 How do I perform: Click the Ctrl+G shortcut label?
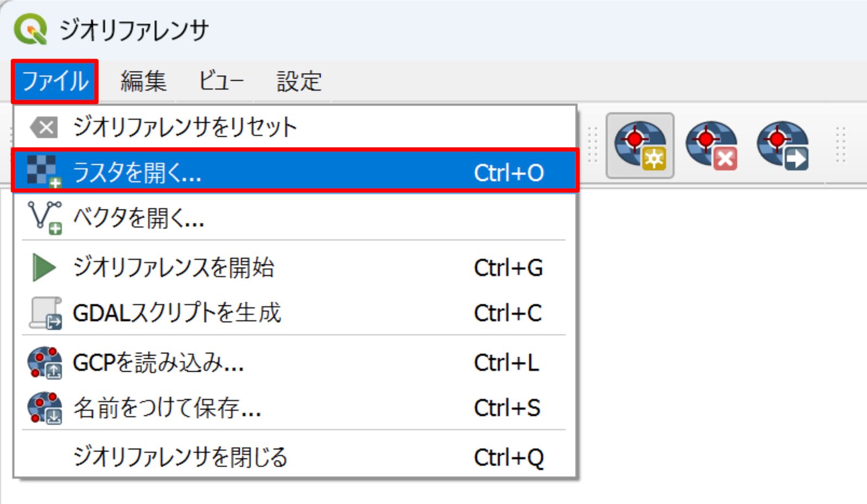[508, 268]
